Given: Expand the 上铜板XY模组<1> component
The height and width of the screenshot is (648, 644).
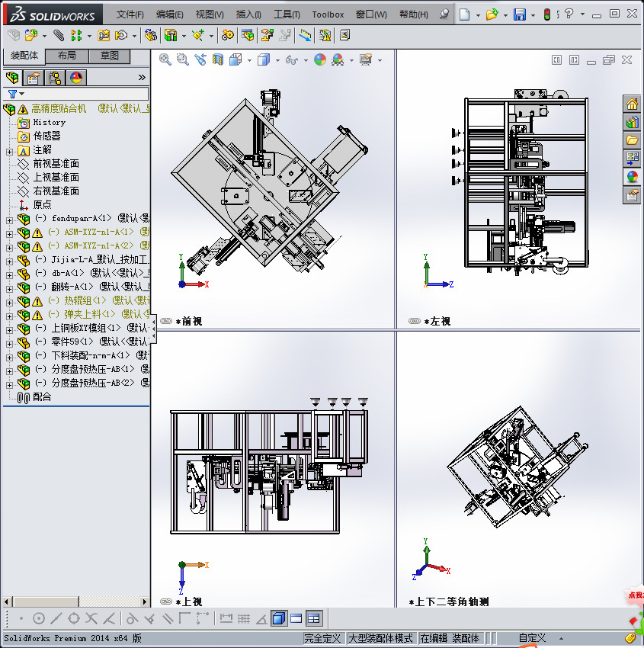Looking at the screenshot, I should 9,330.
